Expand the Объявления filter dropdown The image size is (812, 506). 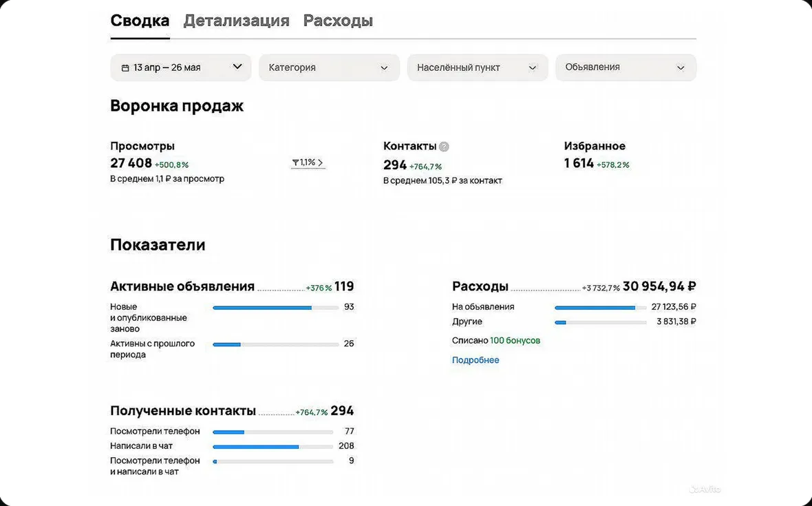(626, 67)
